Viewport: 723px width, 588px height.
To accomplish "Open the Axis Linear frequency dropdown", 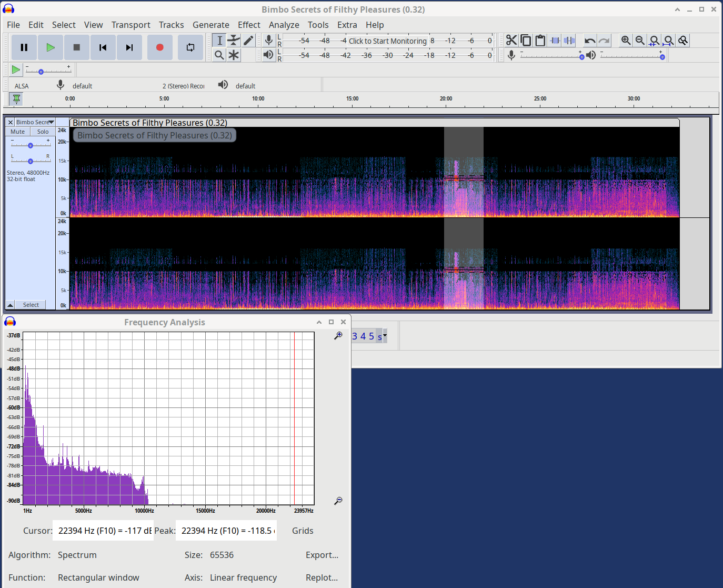I will pyautogui.click(x=243, y=577).
